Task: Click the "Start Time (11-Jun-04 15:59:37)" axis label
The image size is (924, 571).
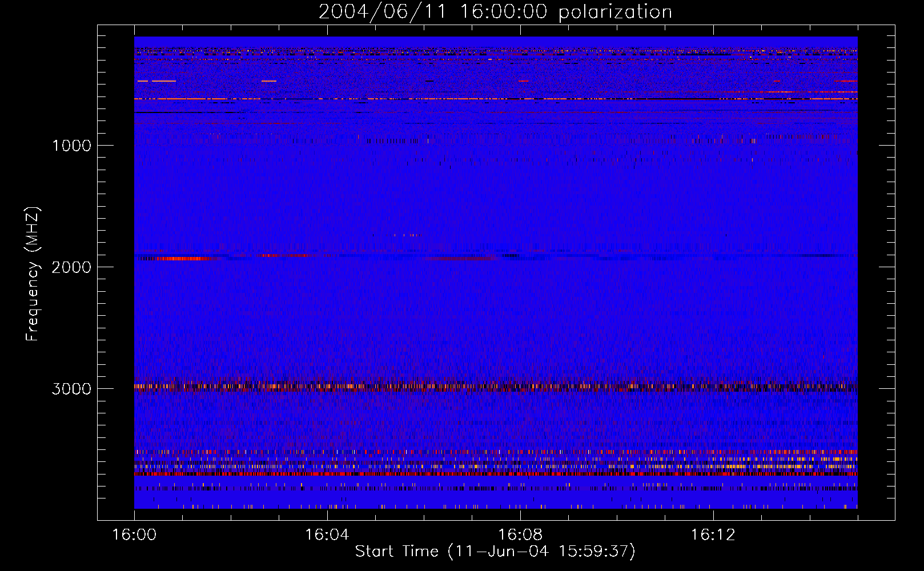Action: pyautogui.click(x=495, y=552)
